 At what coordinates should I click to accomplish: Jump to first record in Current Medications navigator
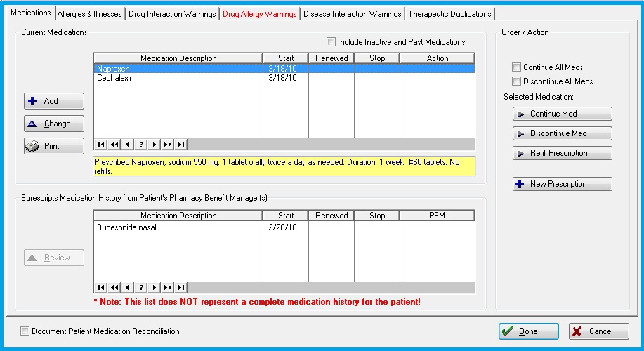pyautogui.click(x=101, y=144)
